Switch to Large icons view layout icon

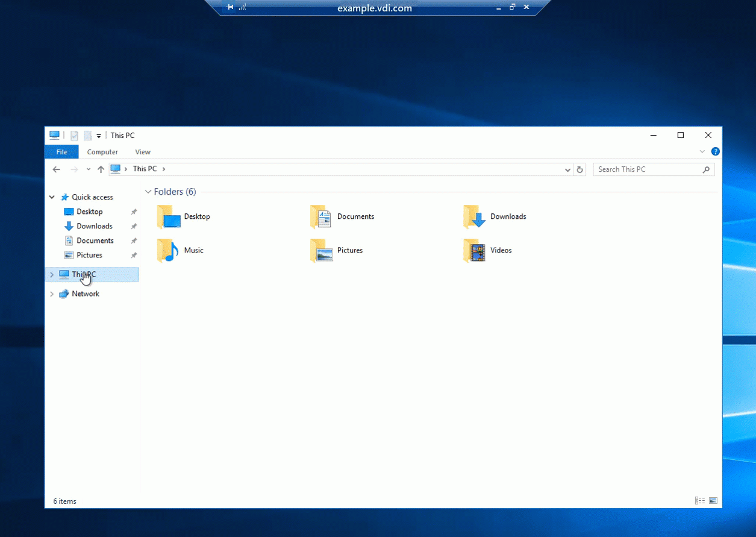point(713,501)
